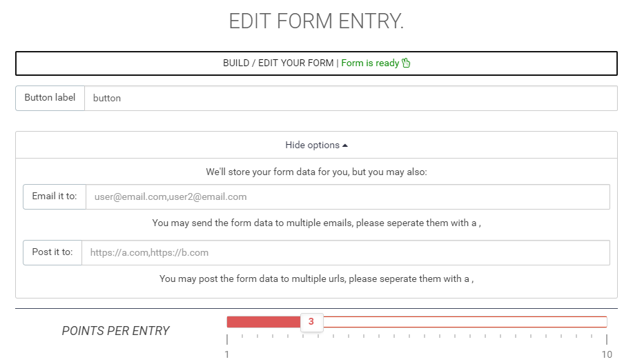Open the Build / Edit Your Form bar
633x364 pixels.
tap(316, 63)
